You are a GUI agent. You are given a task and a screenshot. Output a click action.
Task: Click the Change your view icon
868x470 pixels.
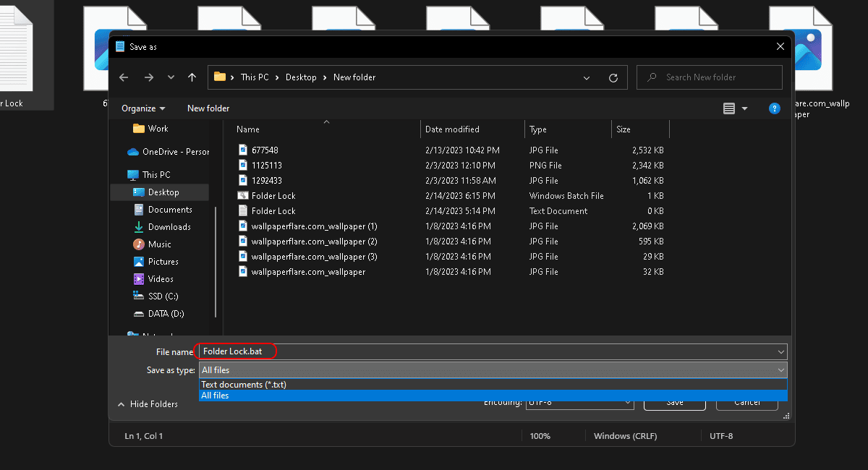(x=729, y=108)
